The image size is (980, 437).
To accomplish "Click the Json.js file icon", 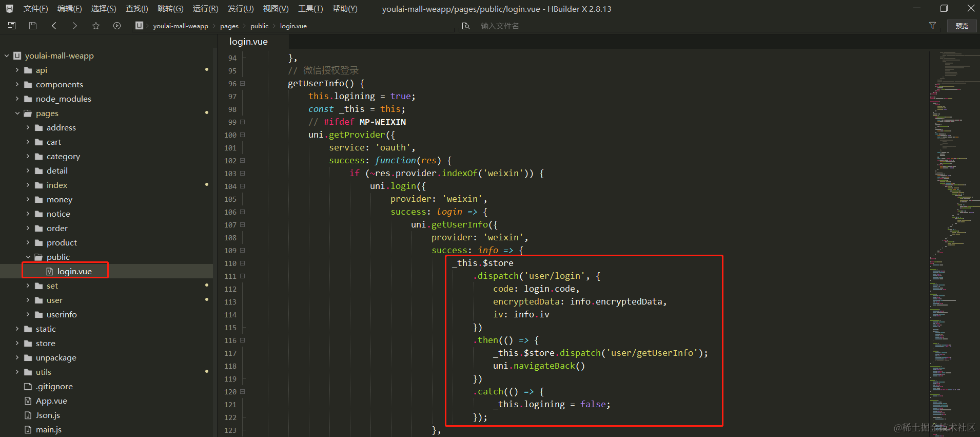I will 28,415.
